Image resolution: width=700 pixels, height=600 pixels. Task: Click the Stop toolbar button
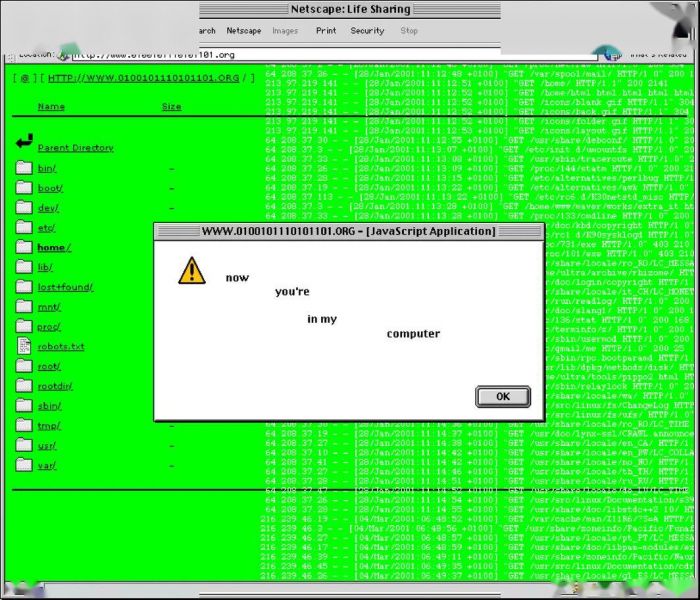tap(409, 31)
